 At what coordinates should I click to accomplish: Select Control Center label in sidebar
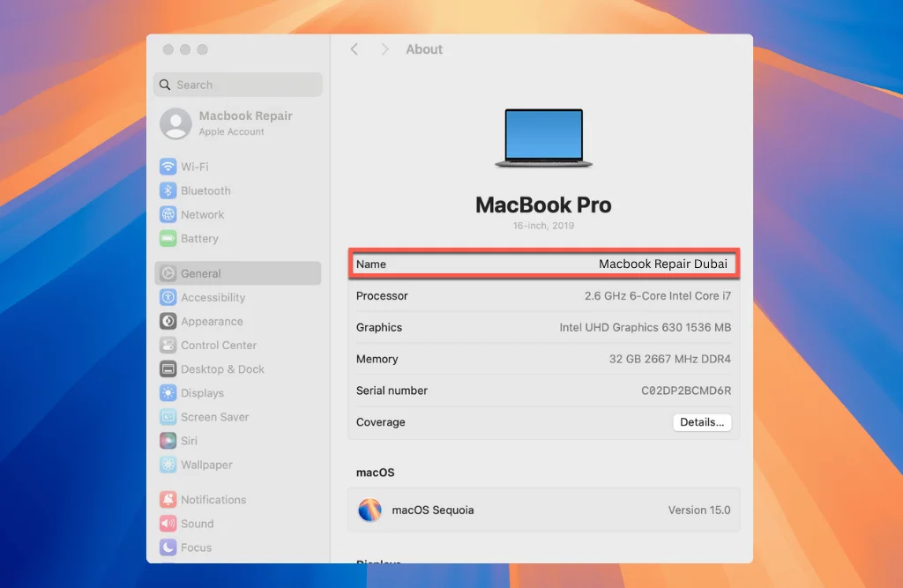(219, 345)
